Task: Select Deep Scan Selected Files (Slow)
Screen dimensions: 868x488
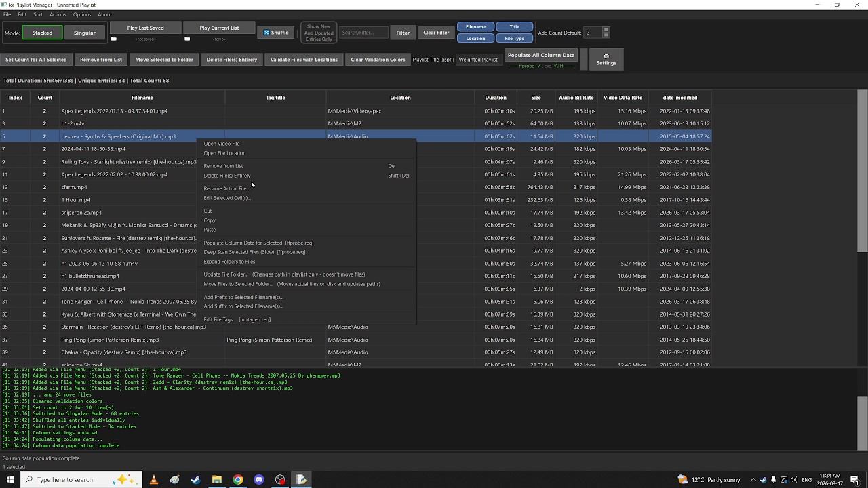Action: [306, 252]
